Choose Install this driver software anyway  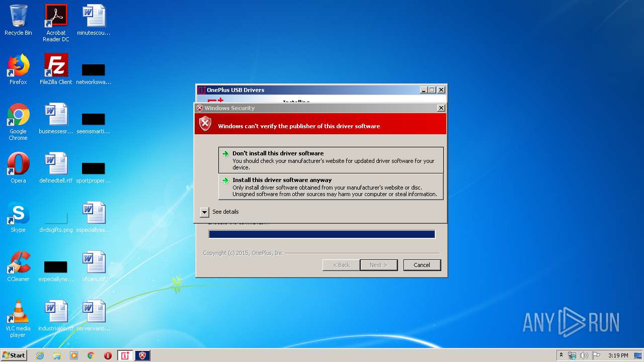[331, 187]
